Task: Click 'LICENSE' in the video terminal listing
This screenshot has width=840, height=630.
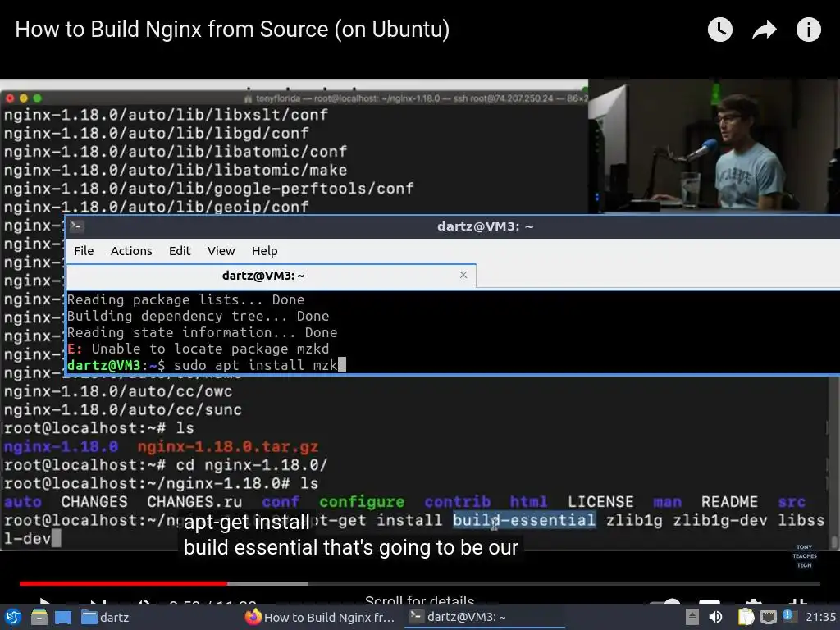Action: pos(600,502)
